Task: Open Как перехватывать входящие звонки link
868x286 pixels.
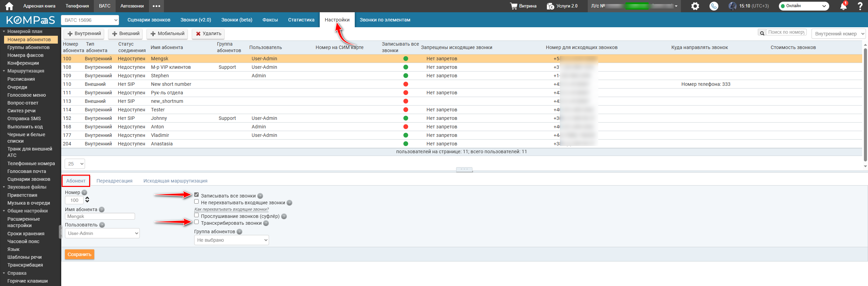Action: coord(231,209)
